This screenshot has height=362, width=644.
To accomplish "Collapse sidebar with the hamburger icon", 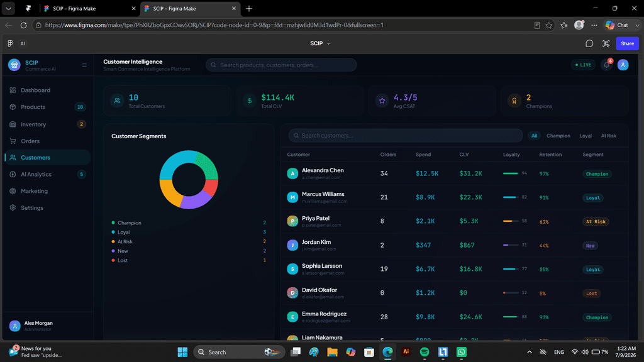I will pyautogui.click(x=84, y=65).
